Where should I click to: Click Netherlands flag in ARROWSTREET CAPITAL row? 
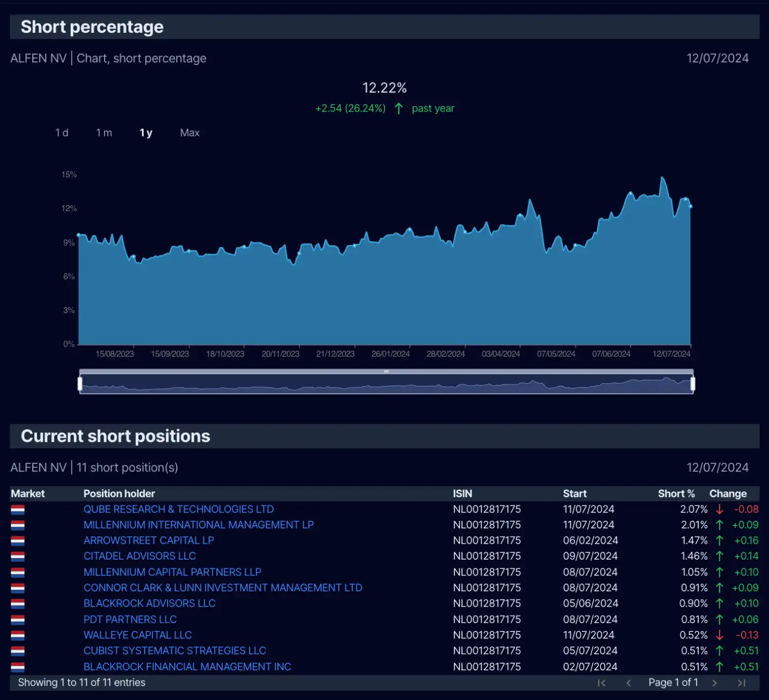(17, 541)
